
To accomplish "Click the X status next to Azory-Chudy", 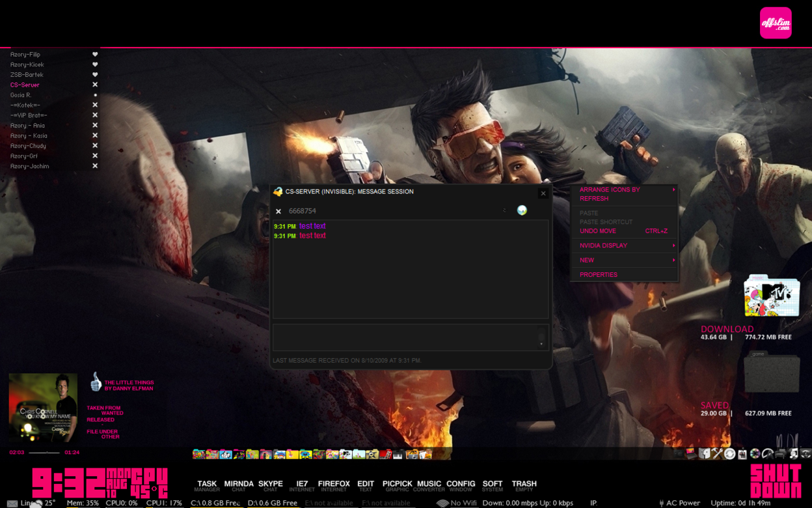I will tap(95, 146).
